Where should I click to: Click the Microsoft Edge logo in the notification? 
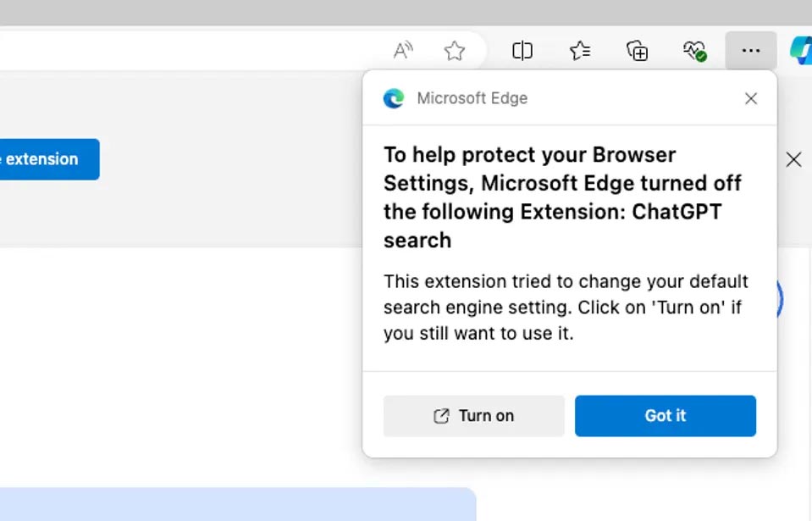coord(393,98)
